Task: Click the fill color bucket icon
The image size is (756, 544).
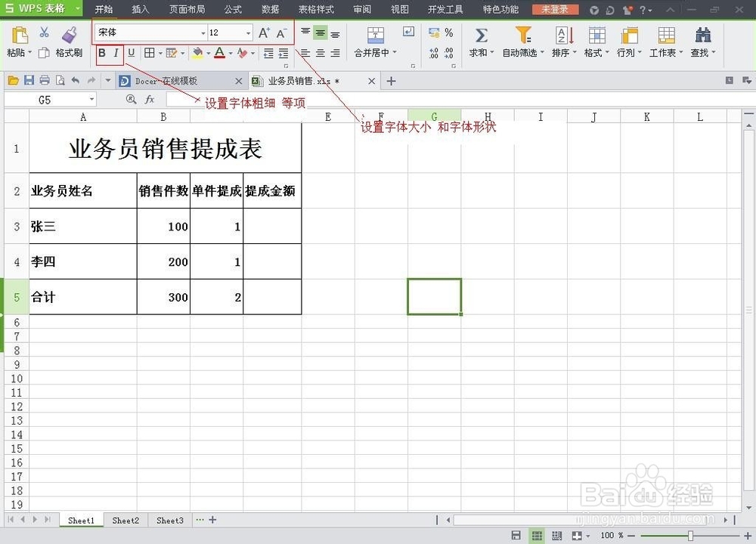Action: [x=197, y=53]
